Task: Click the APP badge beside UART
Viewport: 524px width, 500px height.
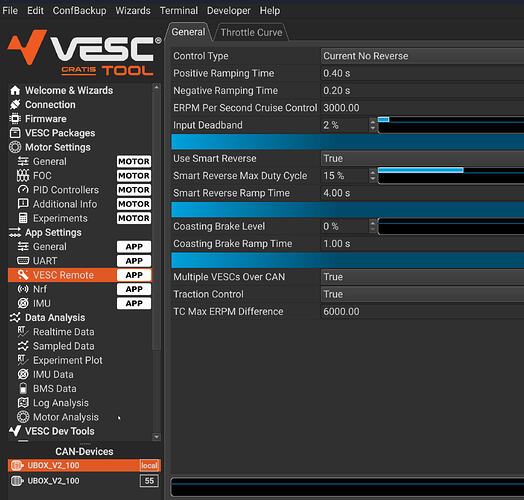Action: coord(134,261)
